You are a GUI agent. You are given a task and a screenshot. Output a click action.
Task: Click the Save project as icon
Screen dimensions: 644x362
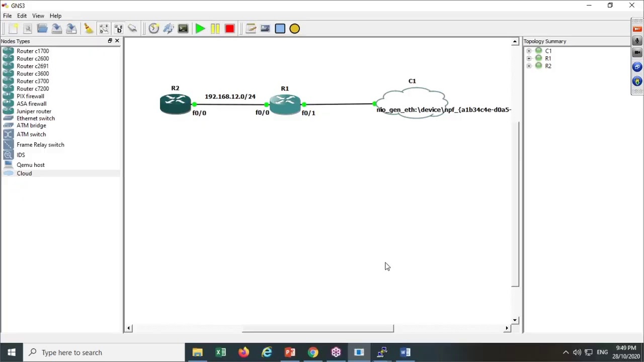tap(71, 29)
